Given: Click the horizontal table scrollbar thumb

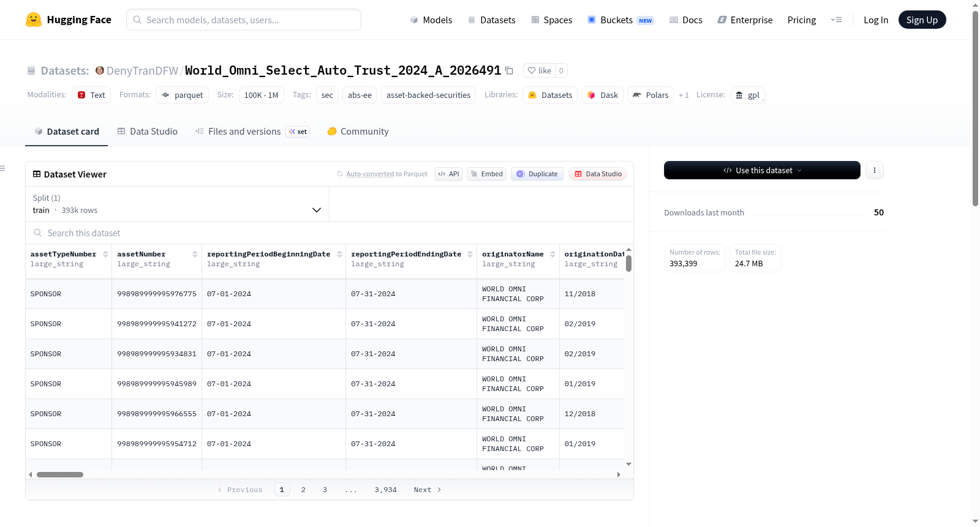Looking at the screenshot, I should pos(60,474).
